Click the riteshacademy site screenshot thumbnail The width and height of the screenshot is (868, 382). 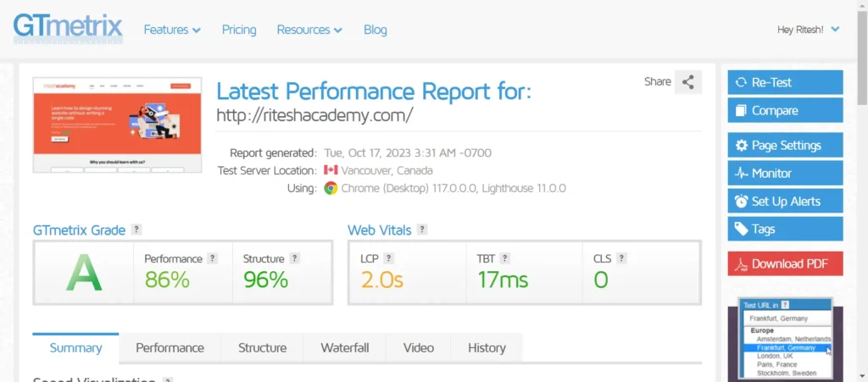click(x=117, y=125)
